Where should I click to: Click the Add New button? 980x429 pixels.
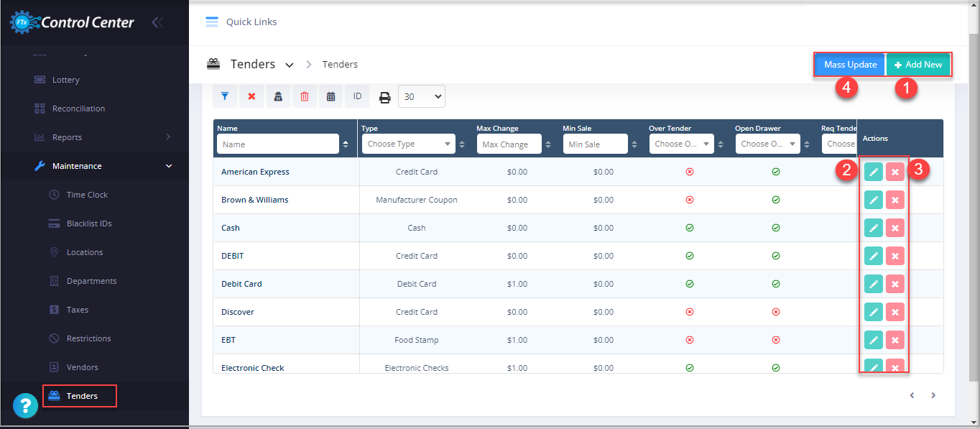(x=918, y=65)
